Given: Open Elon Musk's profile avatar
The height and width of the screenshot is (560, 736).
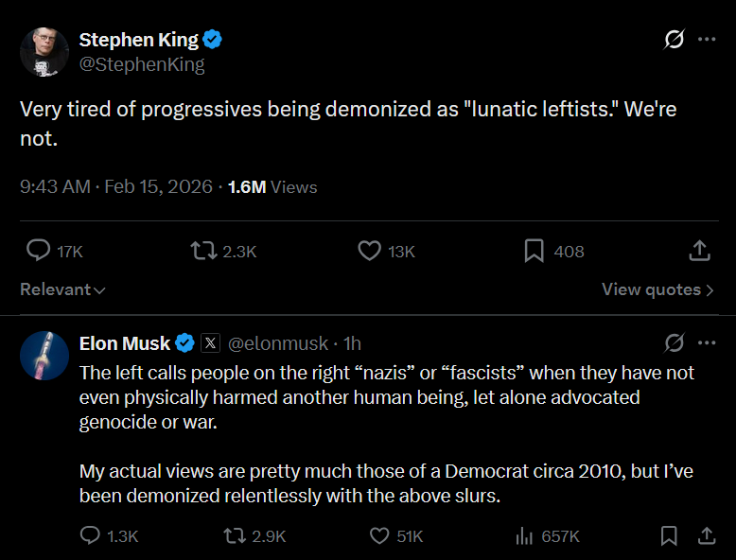Looking at the screenshot, I should coord(44,355).
